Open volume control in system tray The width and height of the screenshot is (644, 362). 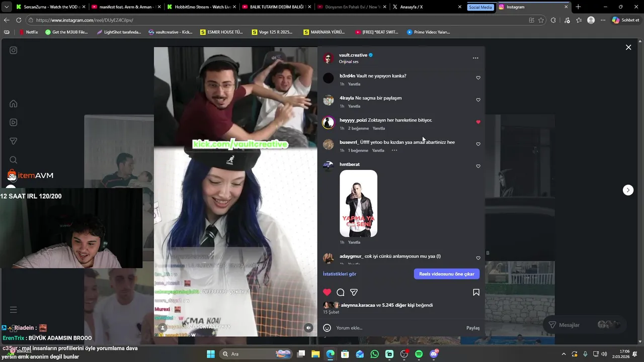pyautogui.click(x=604, y=354)
